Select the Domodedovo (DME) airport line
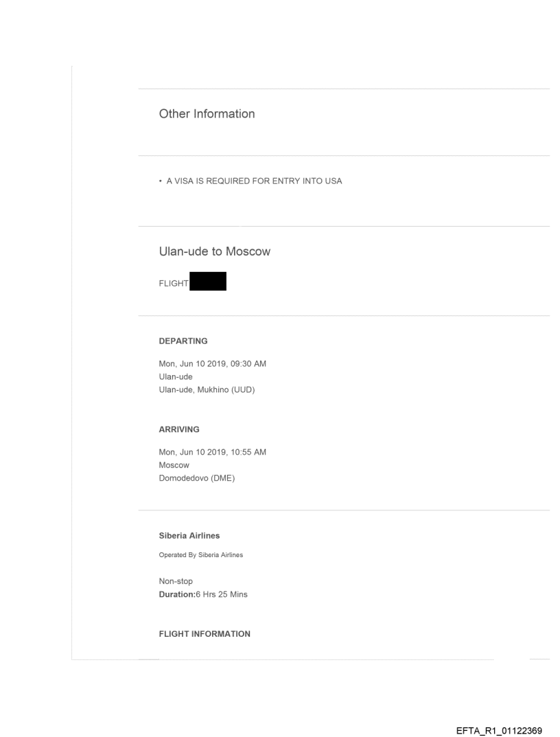 pos(196,478)
